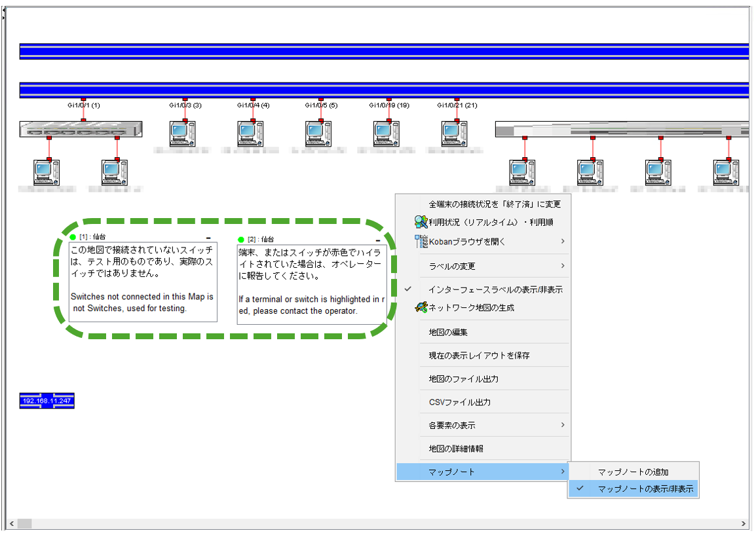Click the Kobanブラウザ tree icon
The image size is (756, 537).
[421, 241]
